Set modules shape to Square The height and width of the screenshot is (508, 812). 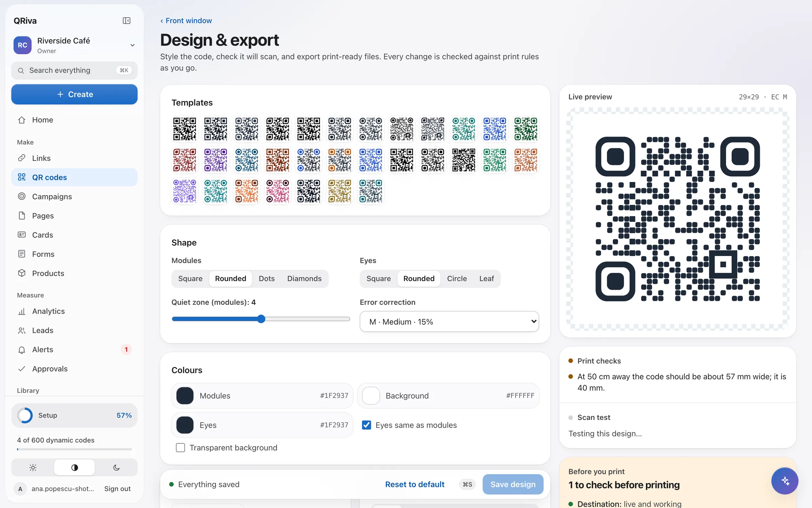[x=190, y=279]
